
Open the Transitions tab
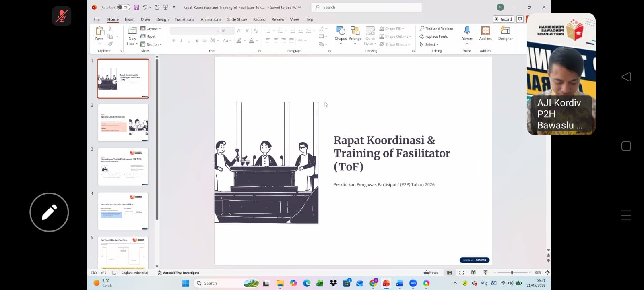[x=184, y=19]
